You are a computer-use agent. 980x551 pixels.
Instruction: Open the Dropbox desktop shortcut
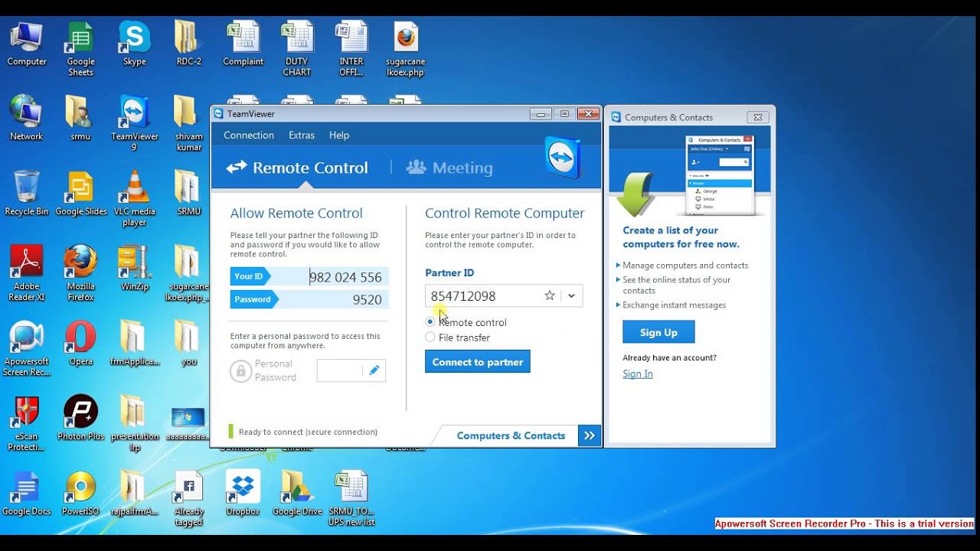click(243, 494)
